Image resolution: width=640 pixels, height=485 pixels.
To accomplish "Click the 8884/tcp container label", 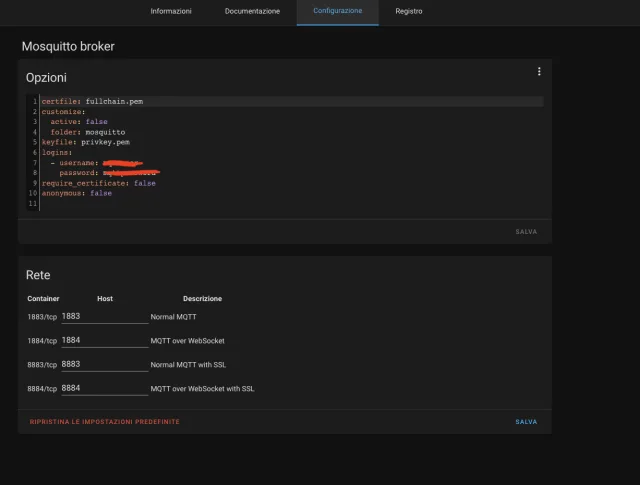I will pos(42,389).
